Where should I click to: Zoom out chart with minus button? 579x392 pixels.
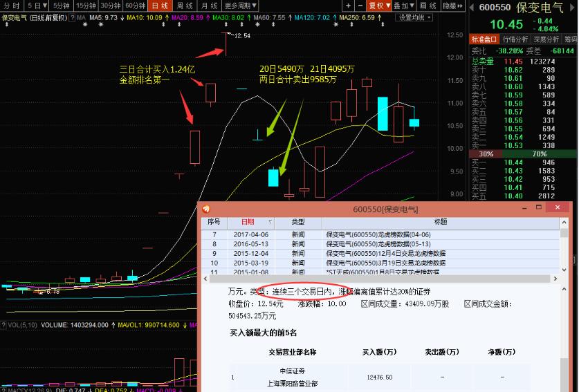coord(360,6)
